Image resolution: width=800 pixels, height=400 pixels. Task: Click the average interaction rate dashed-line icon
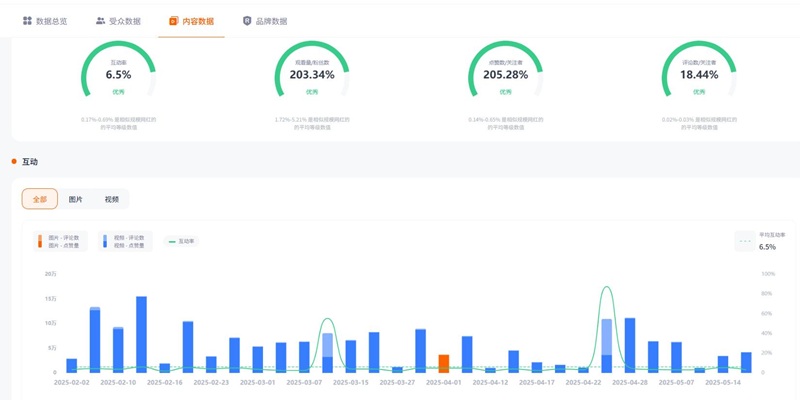point(745,241)
